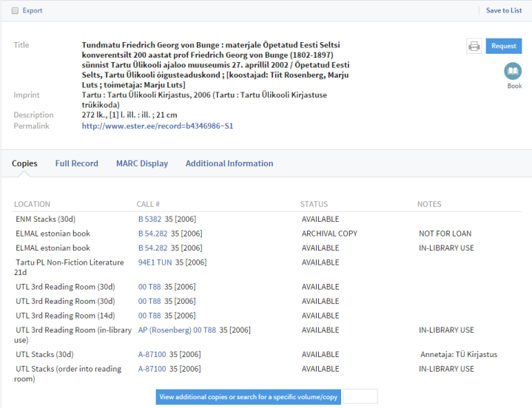This screenshot has width=532, height=408.
Task: Open A-87100 call number for UTL Stacks 30d
Action: [152, 354]
